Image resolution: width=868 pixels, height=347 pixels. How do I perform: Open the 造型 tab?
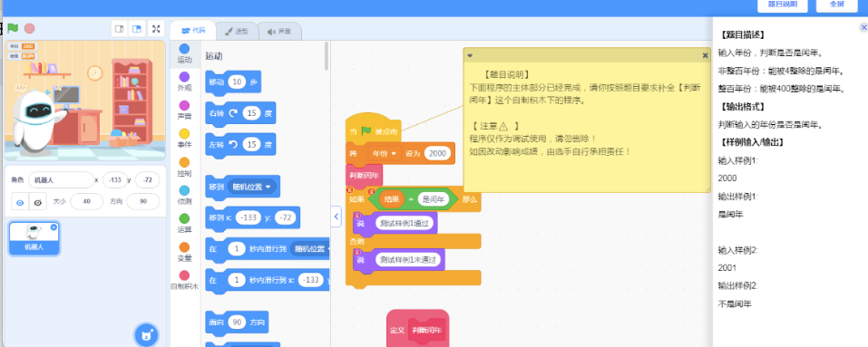coord(237,32)
